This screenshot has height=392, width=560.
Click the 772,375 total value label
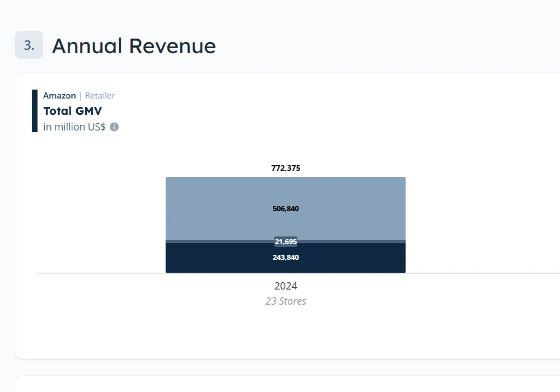tap(286, 168)
